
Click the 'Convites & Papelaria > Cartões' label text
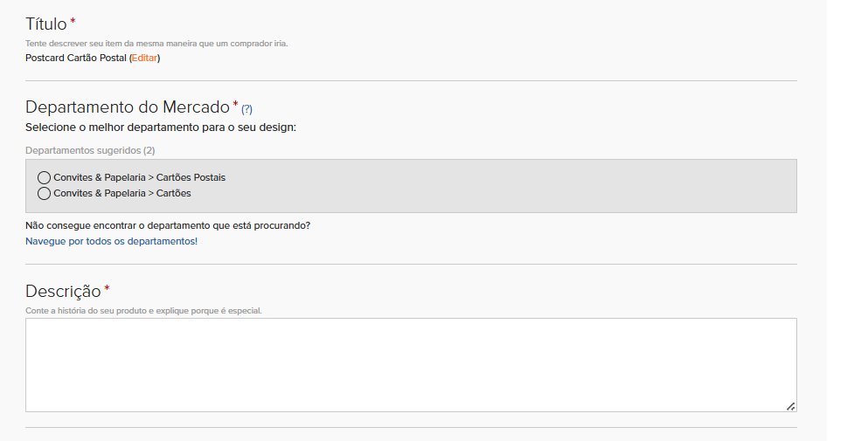pyautogui.click(x=122, y=193)
